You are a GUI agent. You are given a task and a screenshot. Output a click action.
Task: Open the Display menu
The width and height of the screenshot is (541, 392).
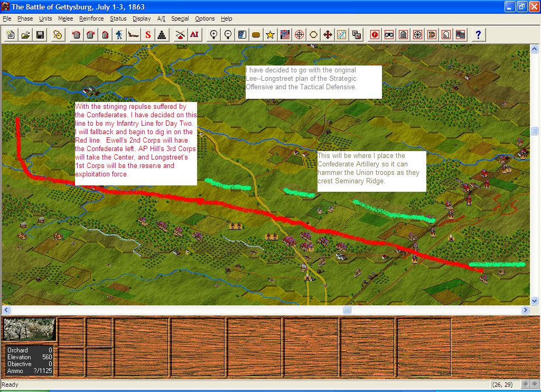click(x=142, y=18)
